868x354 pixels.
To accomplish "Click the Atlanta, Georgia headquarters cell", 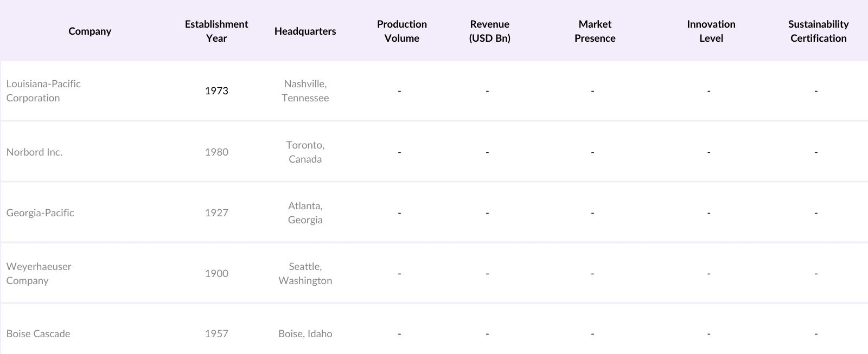I will [x=305, y=213].
